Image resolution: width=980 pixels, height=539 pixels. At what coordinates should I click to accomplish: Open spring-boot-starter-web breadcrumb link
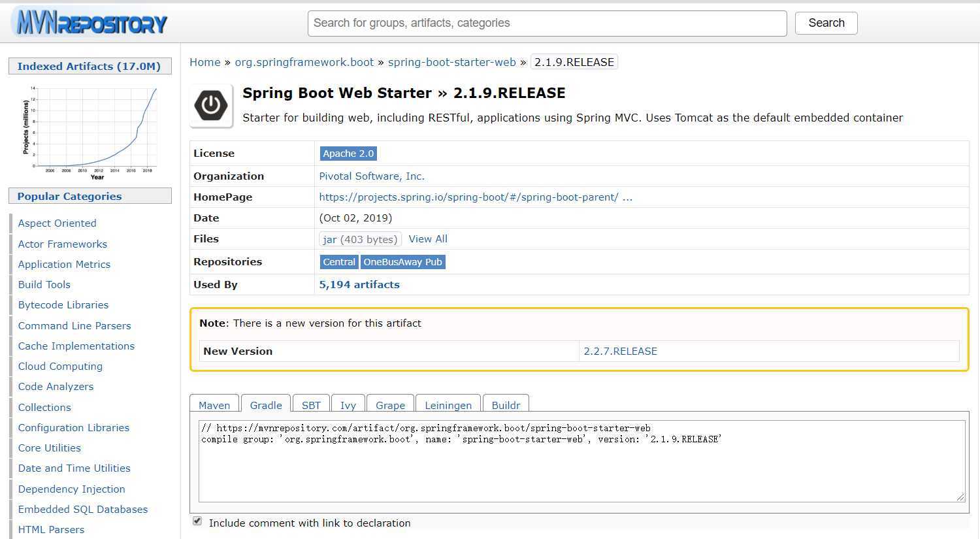pyautogui.click(x=452, y=62)
